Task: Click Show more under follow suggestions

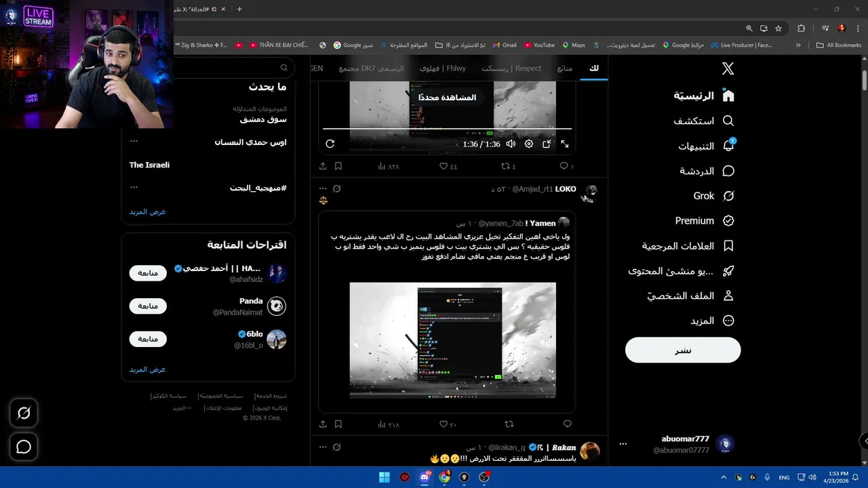Action: [x=148, y=369]
